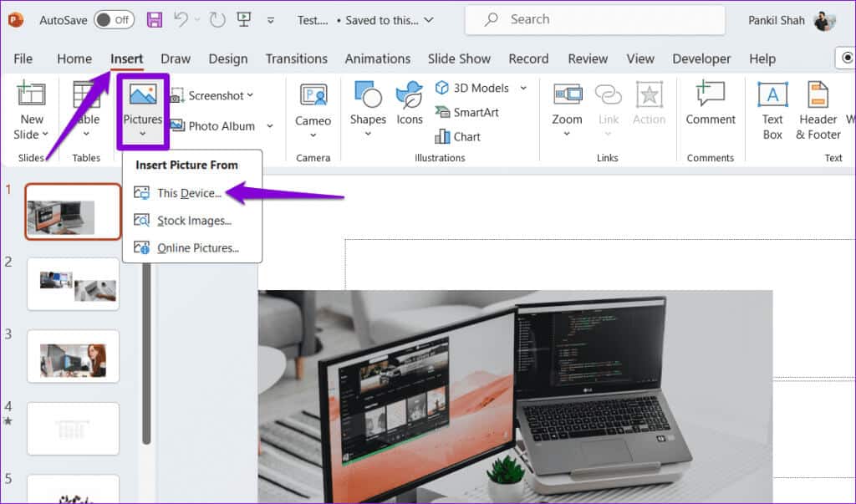Redo the last action
Screen dimensions: 856x504
pos(217,20)
